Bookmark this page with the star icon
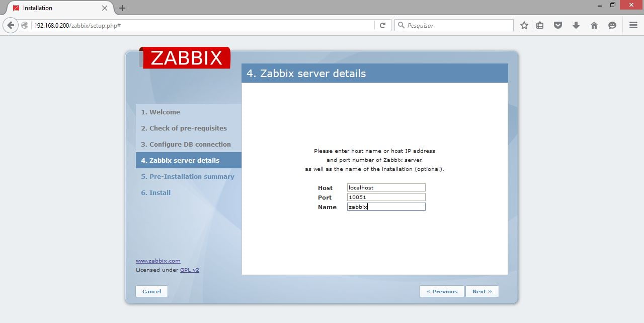 click(524, 25)
